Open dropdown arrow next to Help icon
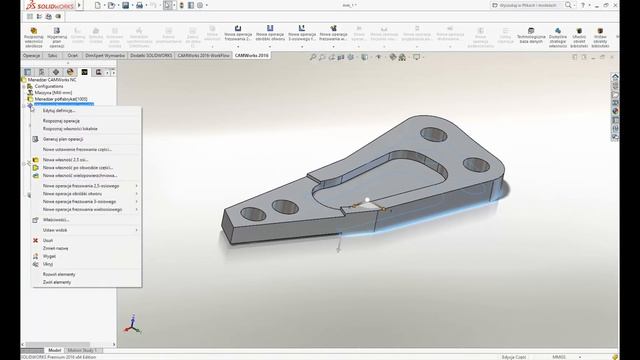Screen dimensions: 640x360 click(x=589, y=5)
